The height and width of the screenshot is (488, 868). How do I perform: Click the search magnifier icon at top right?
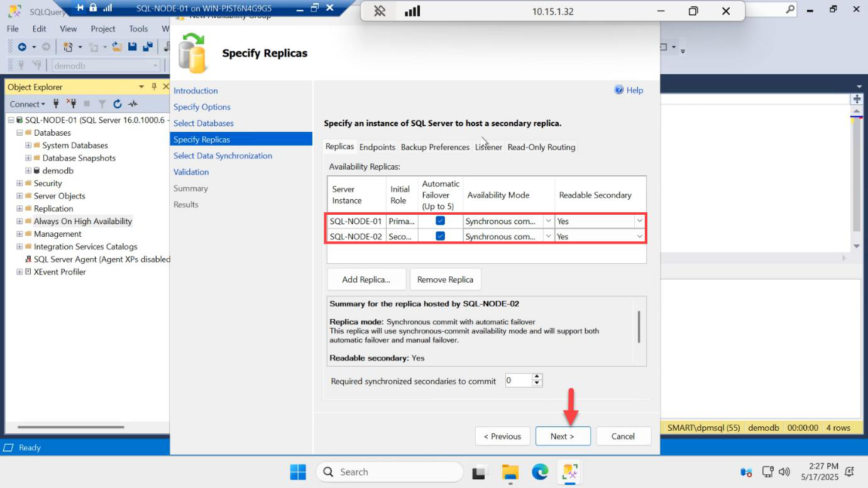790,9
